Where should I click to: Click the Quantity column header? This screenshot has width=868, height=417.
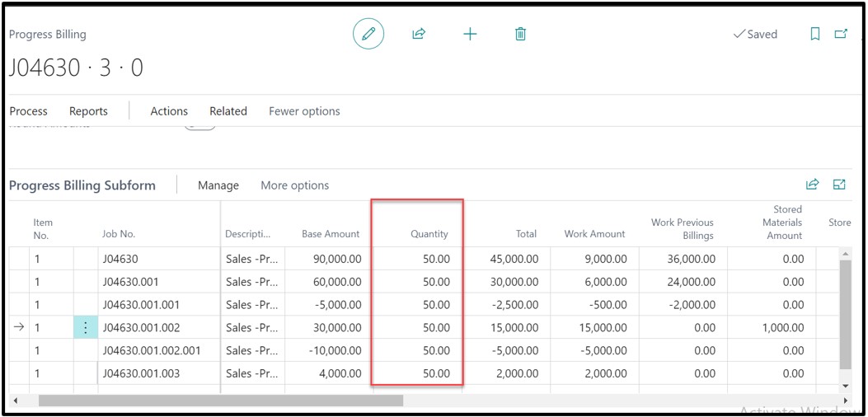point(429,234)
